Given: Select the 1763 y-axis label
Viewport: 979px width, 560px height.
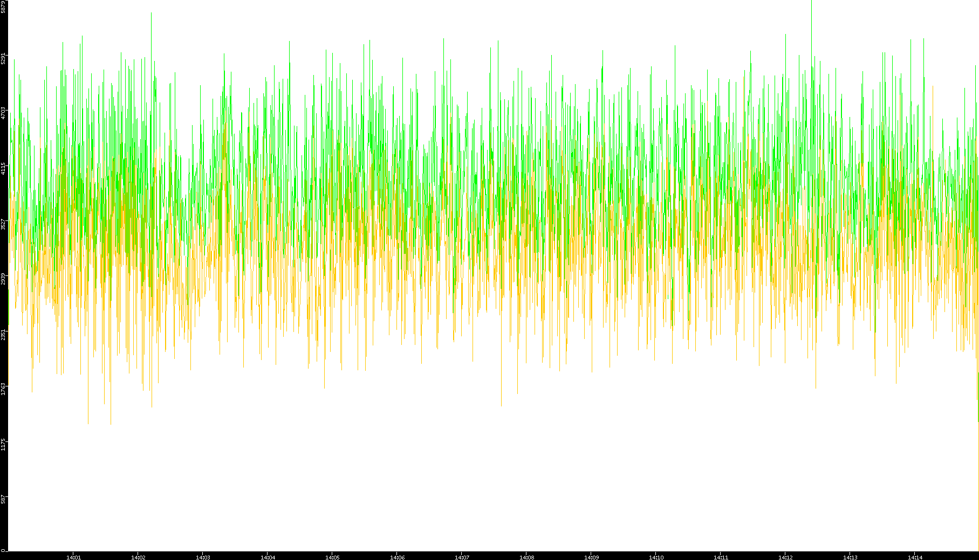Looking at the screenshot, I should pyautogui.click(x=3, y=389).
